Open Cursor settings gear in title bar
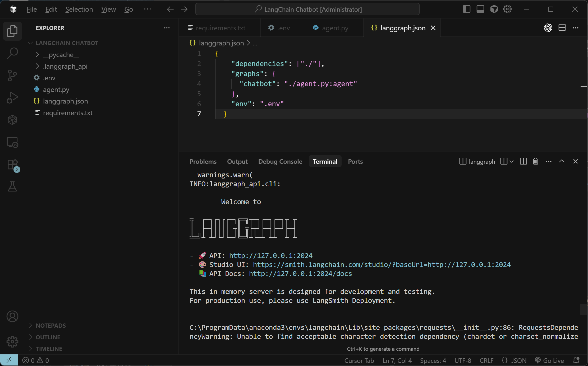Screen dimensions: 588x366 [507, 9]
